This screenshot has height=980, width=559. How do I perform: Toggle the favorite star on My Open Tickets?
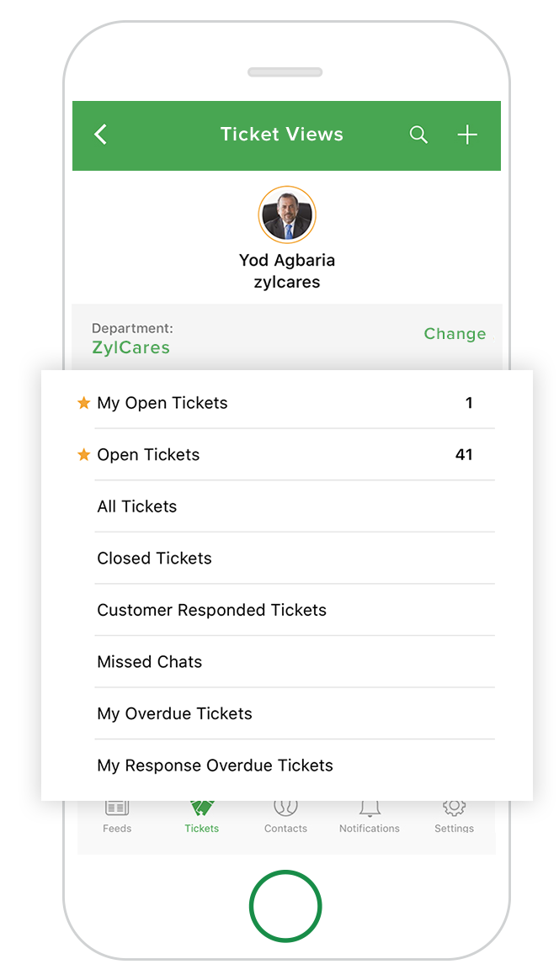point(83,403)
